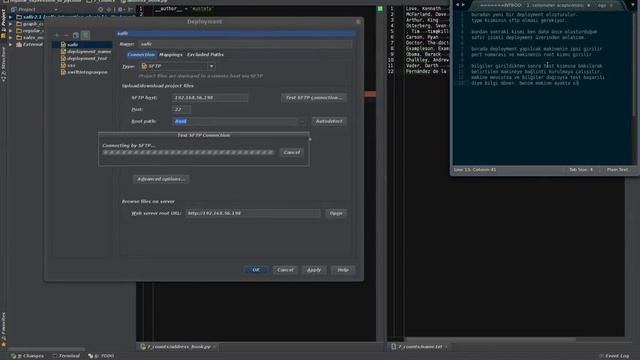Select the fourth short-named server in list
The image size is (640, 360).
[82, 65]
